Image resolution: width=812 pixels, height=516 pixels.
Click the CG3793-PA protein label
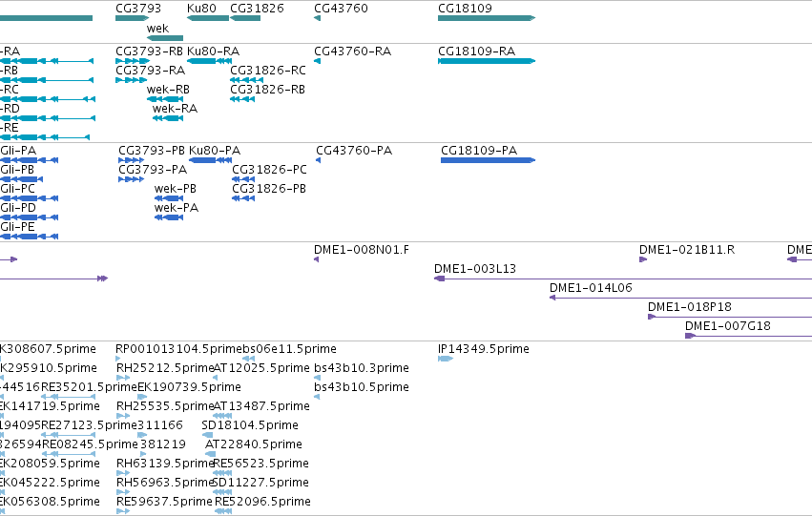(x=153, y=170)
